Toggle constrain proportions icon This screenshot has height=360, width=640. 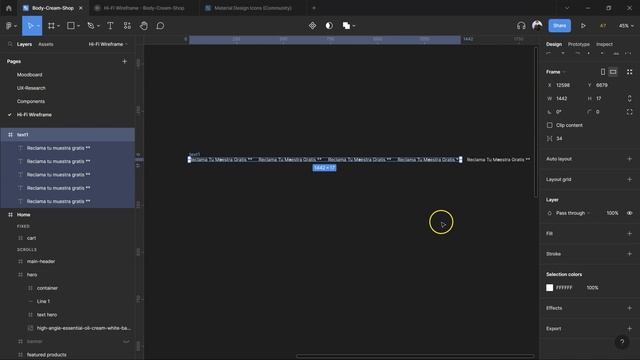click(629, 98)
